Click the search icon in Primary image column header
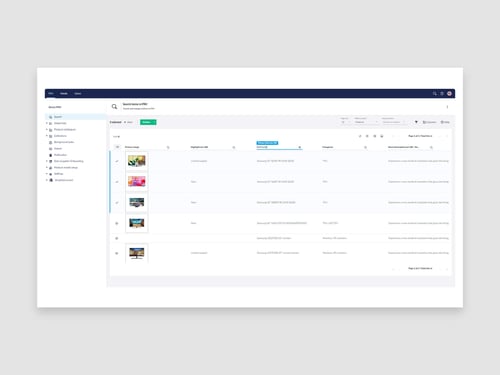 (x=168, y=147)
